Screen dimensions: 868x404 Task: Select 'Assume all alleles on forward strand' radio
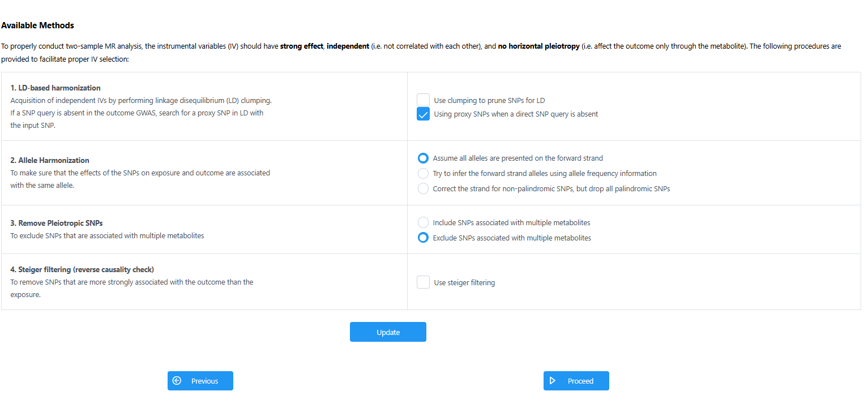click(423, 158)
